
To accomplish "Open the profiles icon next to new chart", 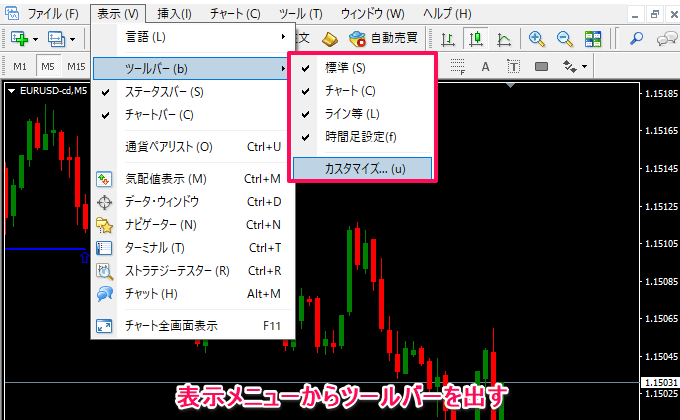I will [57, 39].
